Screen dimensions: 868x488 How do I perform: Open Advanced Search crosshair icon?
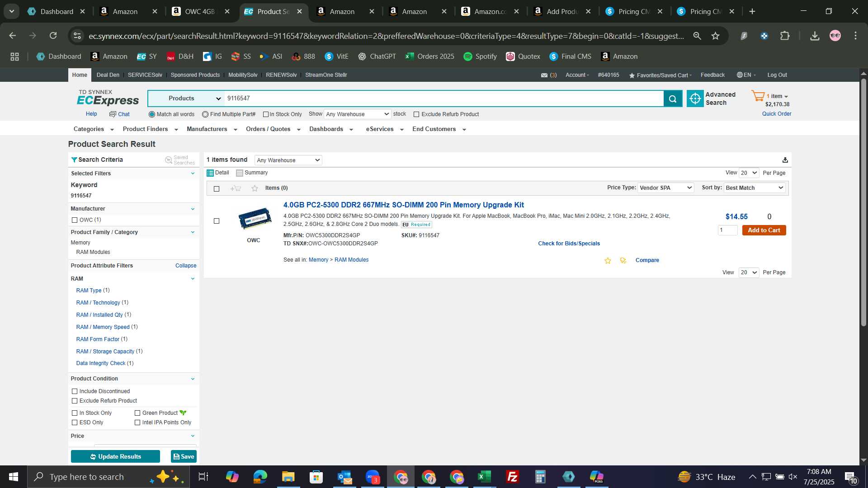tap(695, 99)
